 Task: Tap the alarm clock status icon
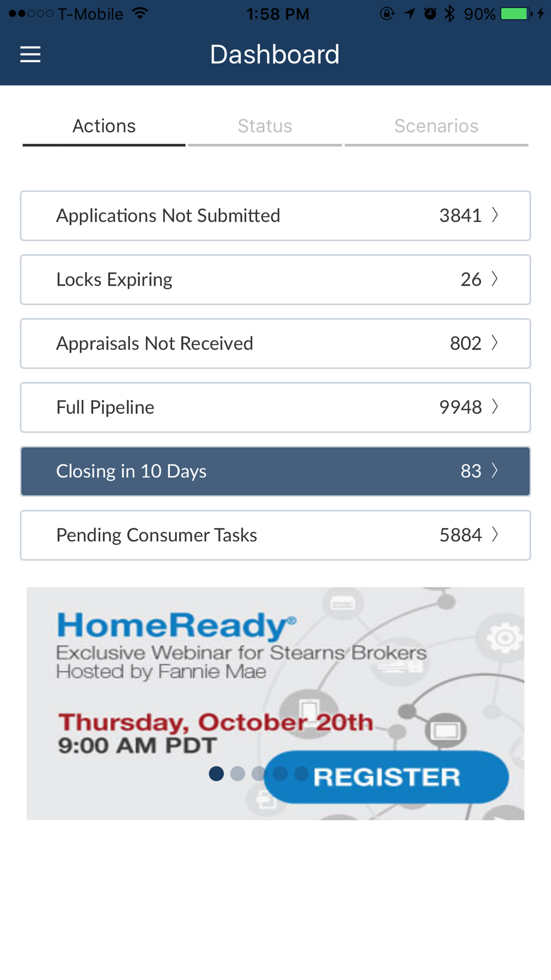430,13
